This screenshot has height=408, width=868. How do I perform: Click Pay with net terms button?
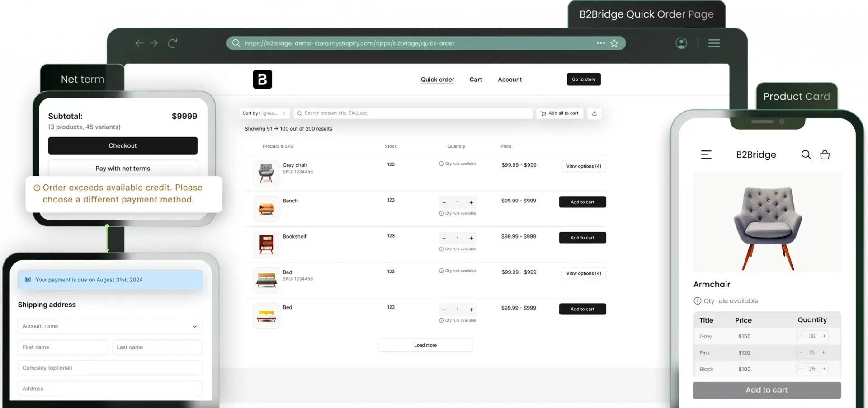(x=123, y=168)
